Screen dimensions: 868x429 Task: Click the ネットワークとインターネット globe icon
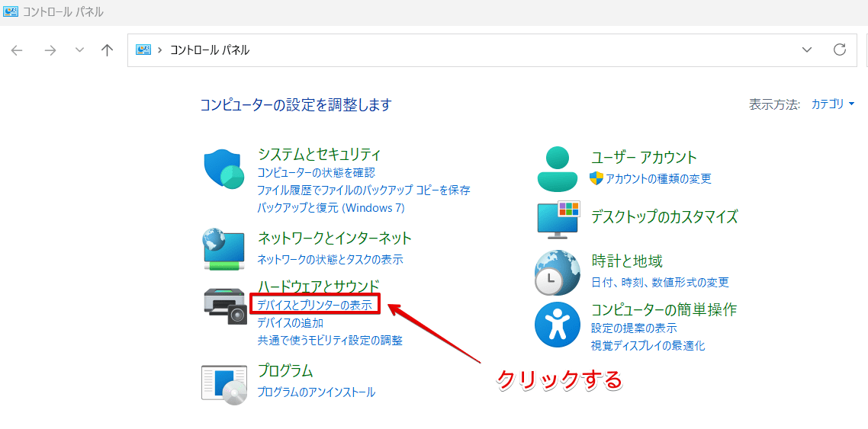click(225, 248)
